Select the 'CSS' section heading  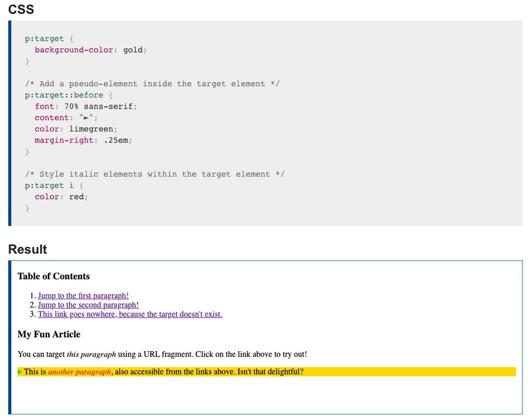(21, 9)
